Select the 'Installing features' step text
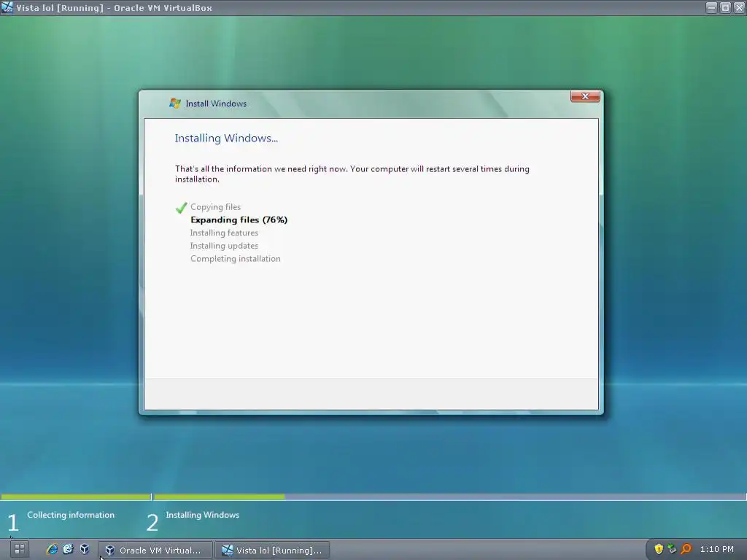 pyautogui.click(x=224, y=233)
